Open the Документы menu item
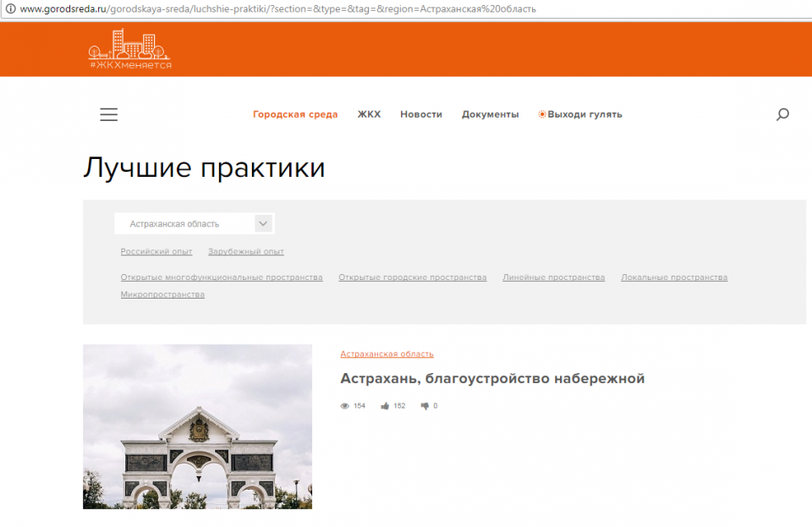The image size is (812, 527). [490, 115]
